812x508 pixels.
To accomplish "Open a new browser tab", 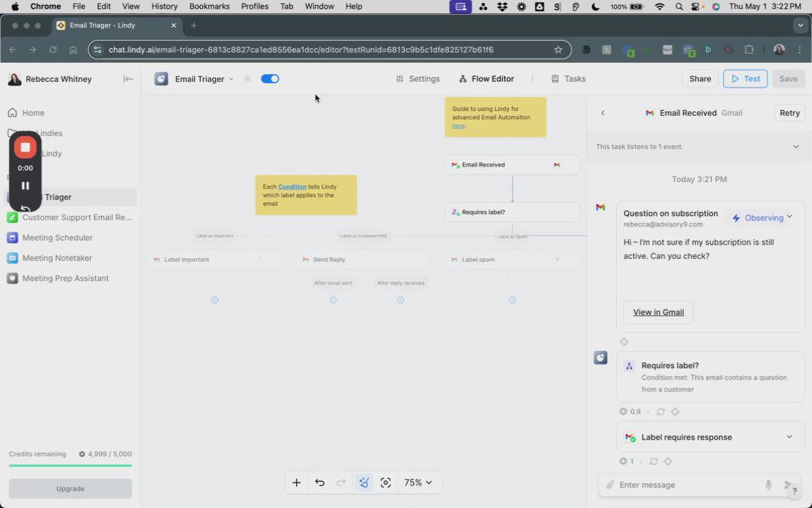I will click(194, 25).
